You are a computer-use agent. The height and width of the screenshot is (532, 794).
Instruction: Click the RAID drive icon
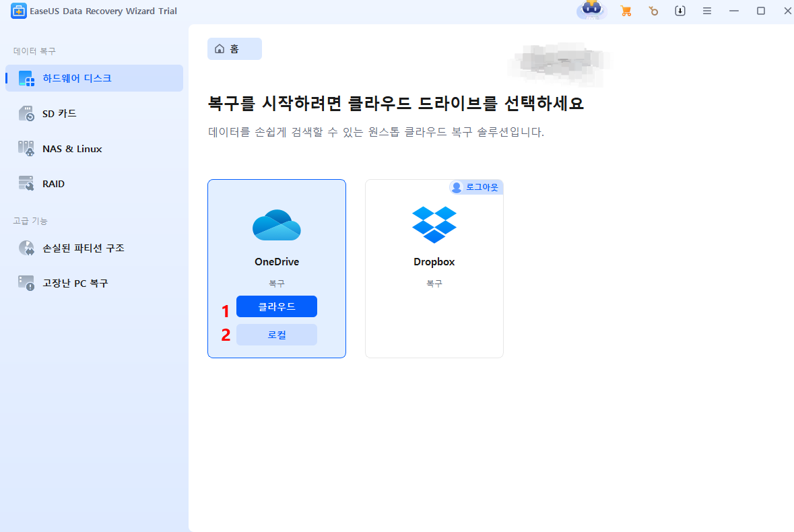[26, 183]
